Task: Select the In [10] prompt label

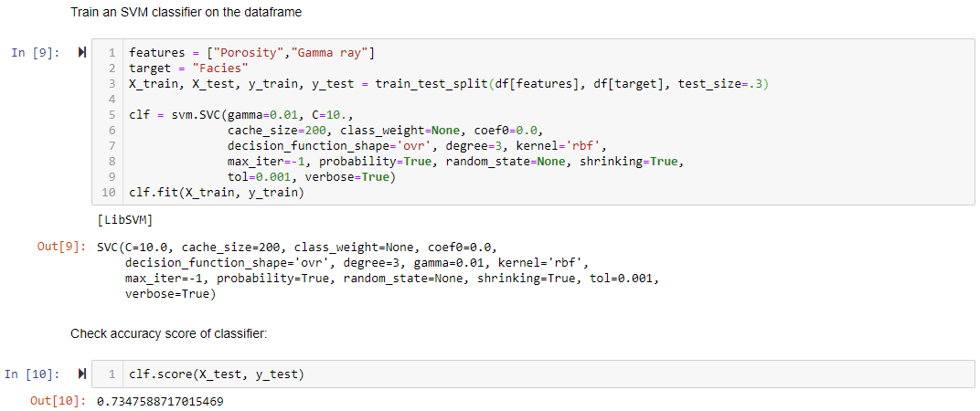Action: 32,374
